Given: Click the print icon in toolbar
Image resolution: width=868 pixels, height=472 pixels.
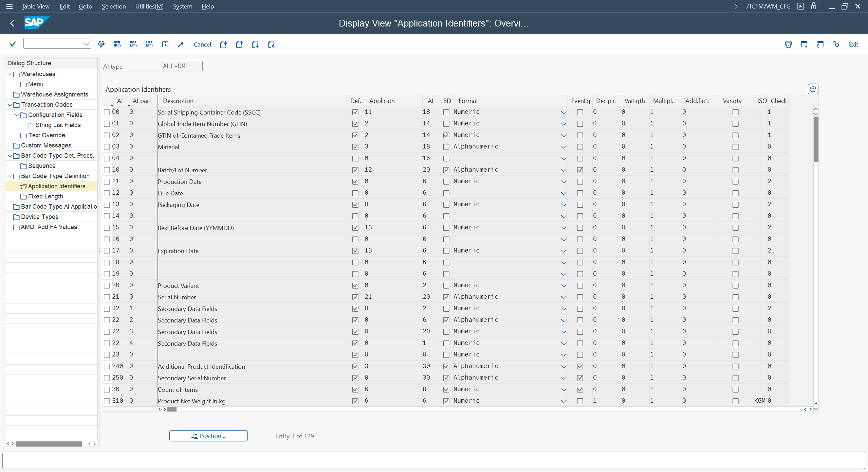Looking at the screenshot, I should (788, 45).
